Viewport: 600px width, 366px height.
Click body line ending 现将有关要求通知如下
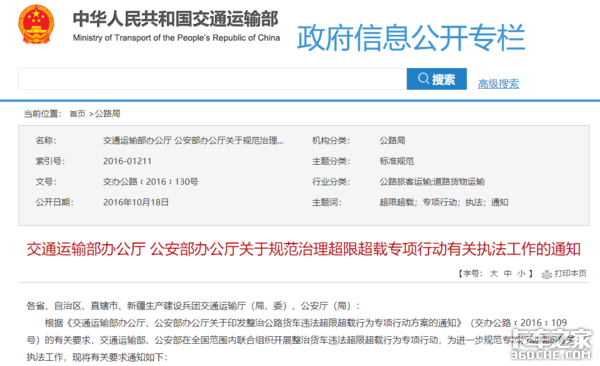(97, 357)
